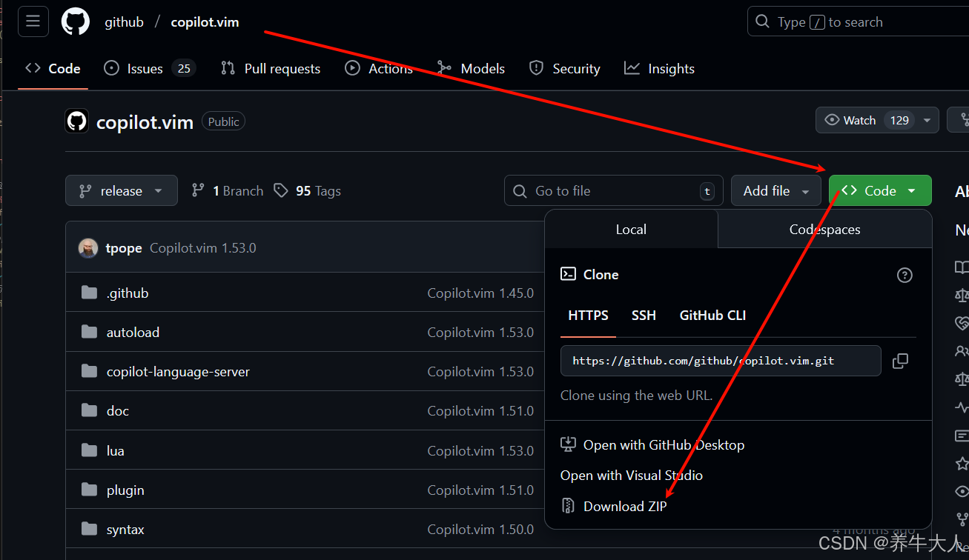This screenshot has height=560, width=969.
Task: Open the plugin folder
Action: (125, 490)
